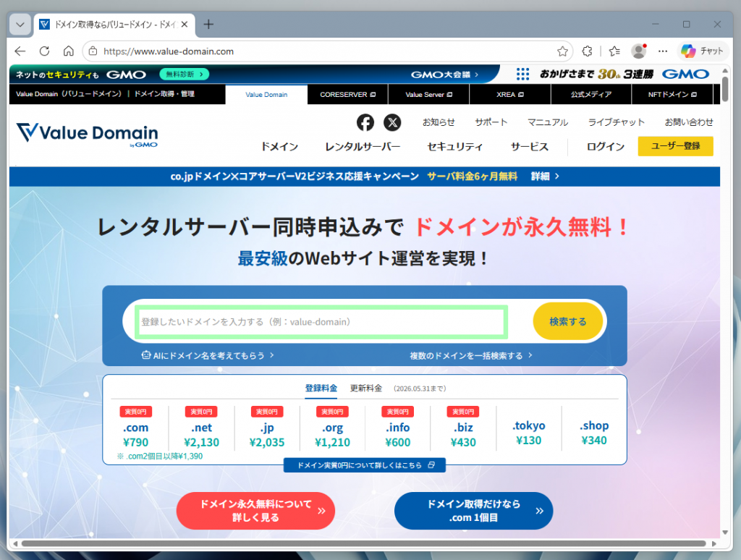The height and width of the screenshot is (560, 741).
Task: Open the セキュリティ navigation menu
Action: (454, 147)
